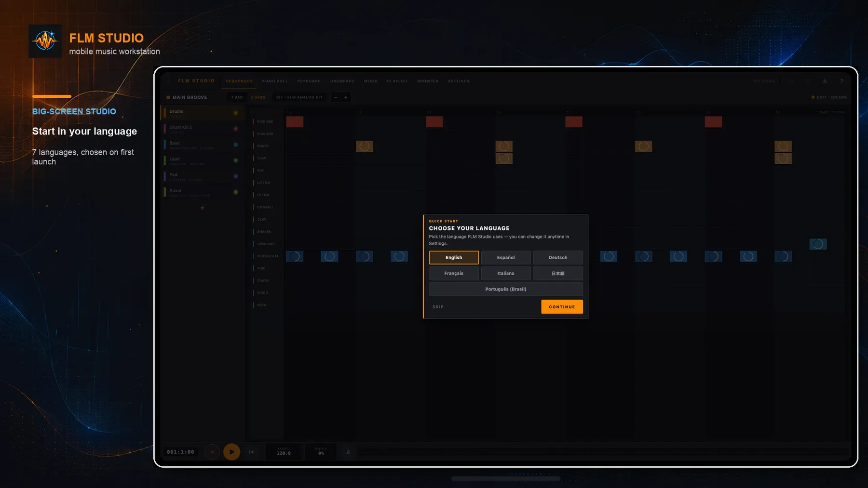
Task: Click the first red KICK 808 step
Action: (x=295, y=122)
